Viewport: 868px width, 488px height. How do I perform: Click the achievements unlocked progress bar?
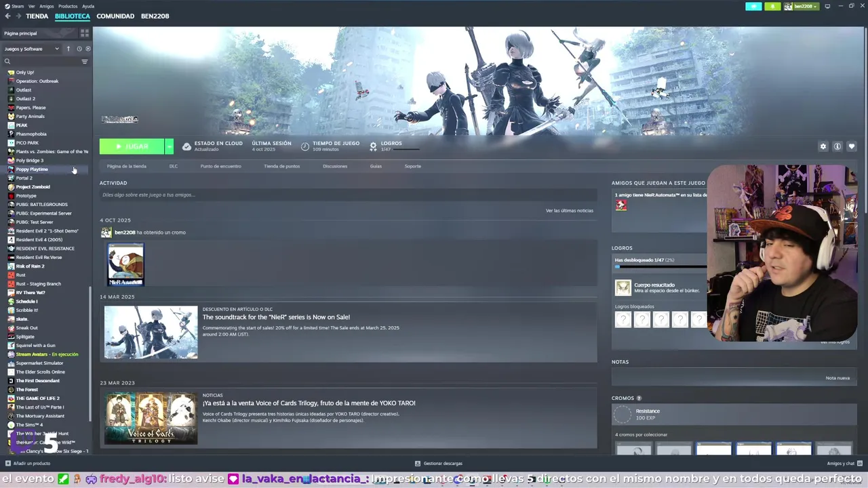tap(661, 266)
